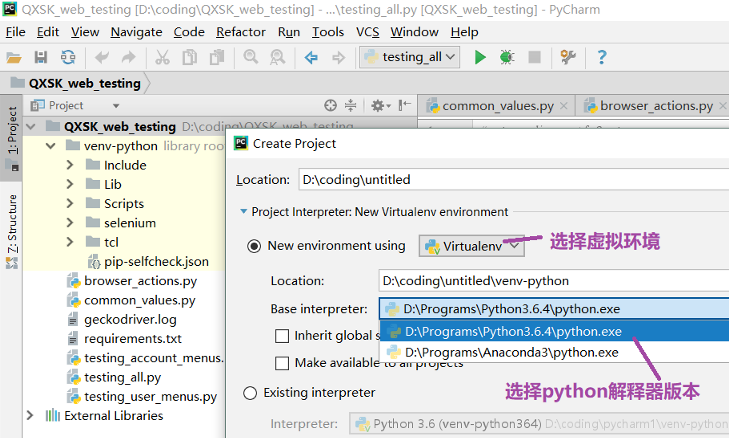Viewport: 729px width, 438px height.
Task: Click Collapse All icon in Project panel
Action: click(351, 106)
